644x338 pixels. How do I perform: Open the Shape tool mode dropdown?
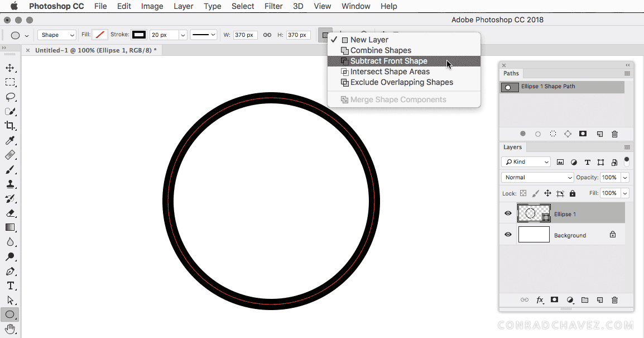coord(57,35)
